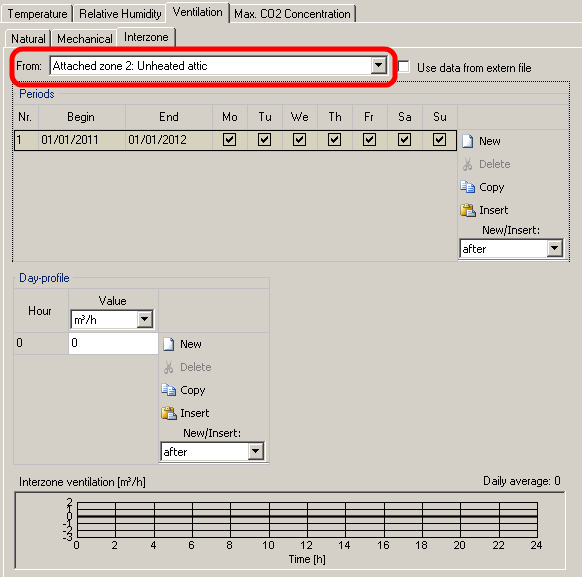The height and width of the screenshot is (577, 582).
Task: Uncheck the We checkbox for period 1
Action: point(299,140)
